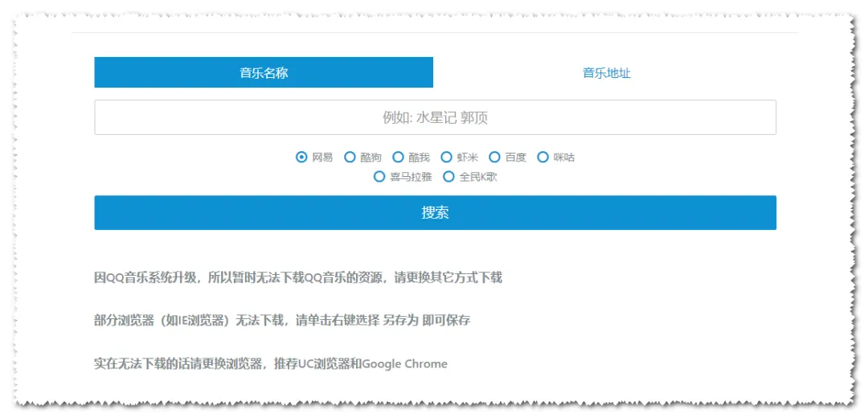Click the 部分浏览器 另存为 tip line
The height and width of the screenshot is (418, 868).
point(282,321)
